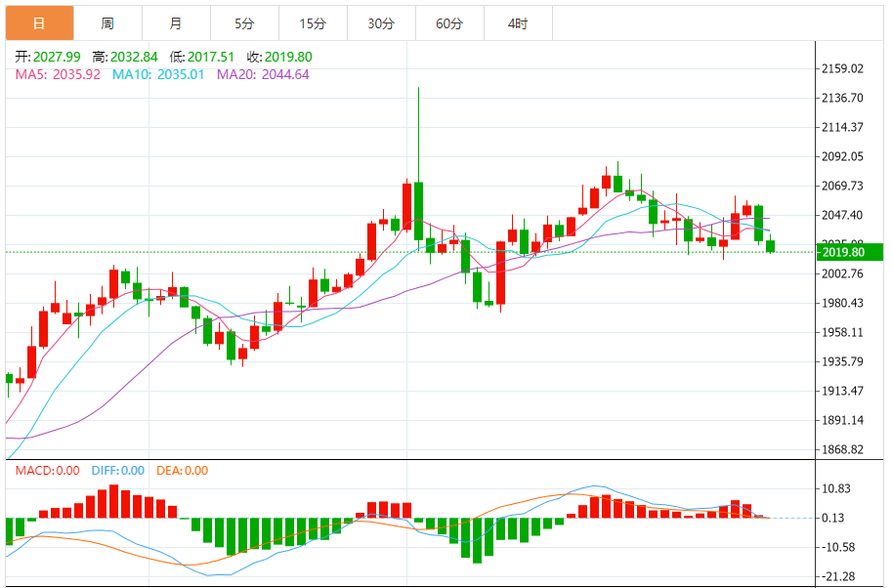Click the 1935.79 price axis label
The height and width of the screenshot is (588, 892).
(842, 361)
